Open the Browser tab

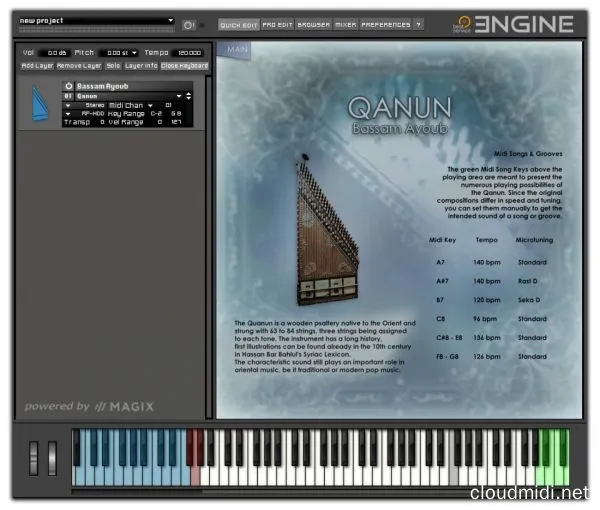(x=313, y=23)
